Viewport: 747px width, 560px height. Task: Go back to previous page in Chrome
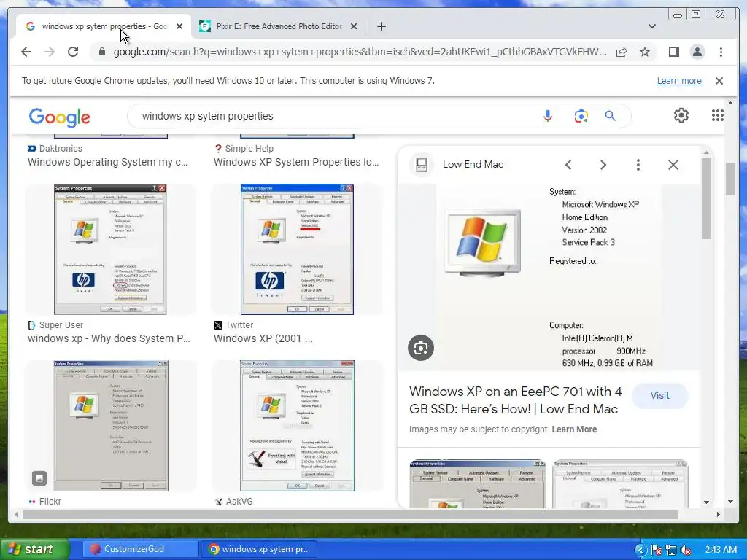(26, 52)
